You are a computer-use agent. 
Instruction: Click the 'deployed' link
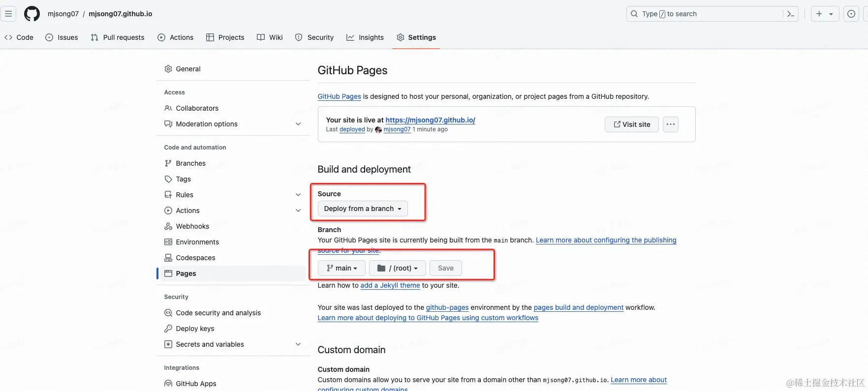coord(352,129)
